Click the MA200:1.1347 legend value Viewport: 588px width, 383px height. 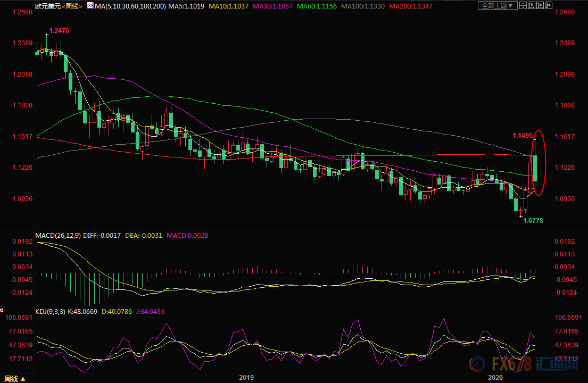(411, 6)
